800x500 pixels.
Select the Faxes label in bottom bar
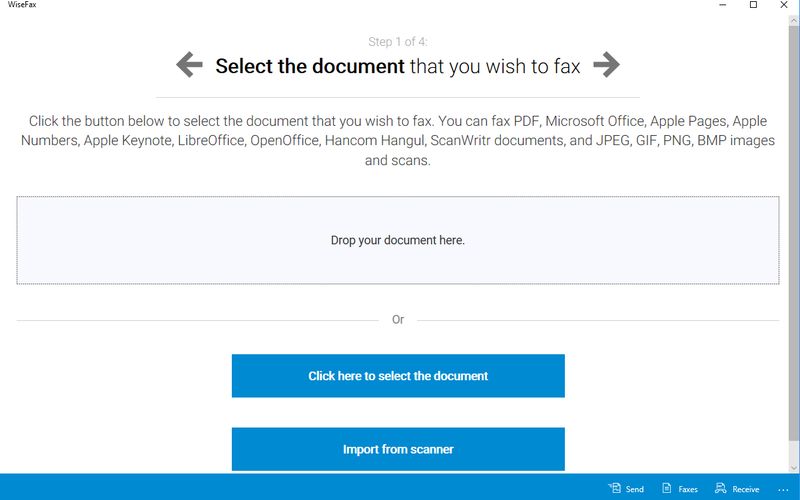688,489
